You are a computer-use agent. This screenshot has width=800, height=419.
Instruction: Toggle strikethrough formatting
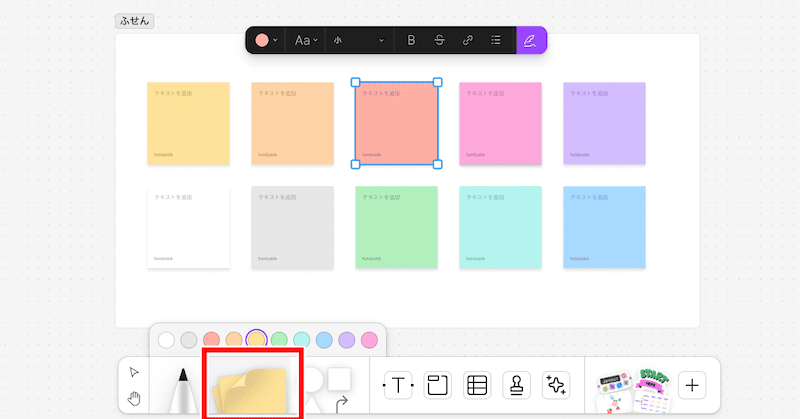(439, 40)
